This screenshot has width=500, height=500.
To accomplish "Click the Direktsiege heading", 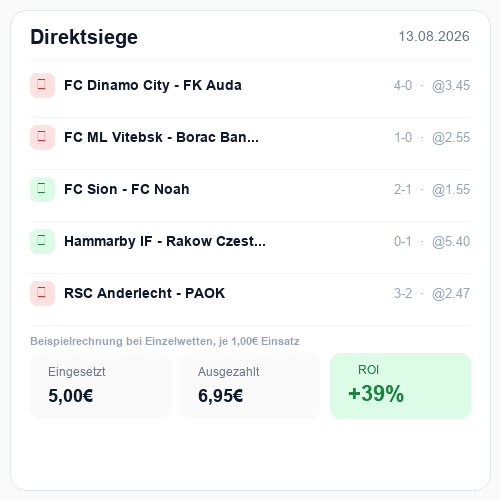I will (84, 37).
